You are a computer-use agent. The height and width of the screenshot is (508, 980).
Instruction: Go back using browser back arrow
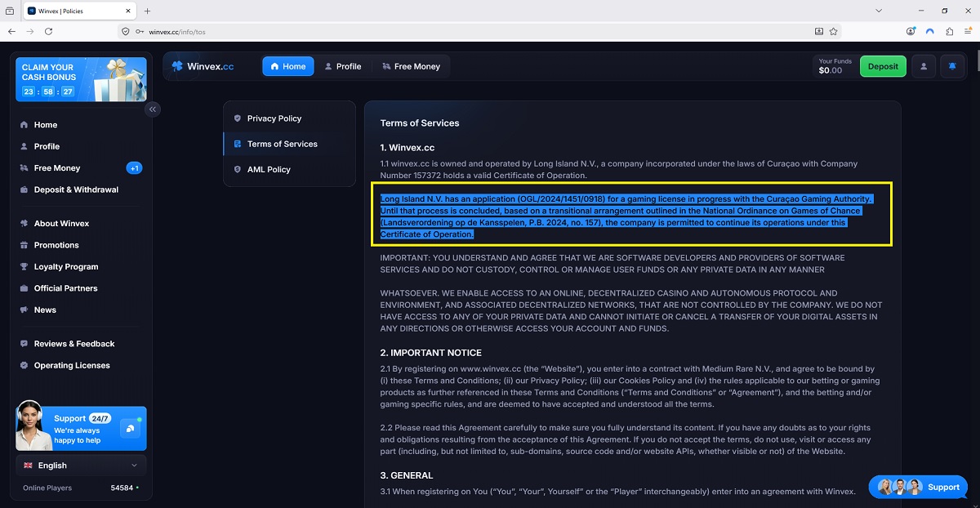click(x=11, y=31)
